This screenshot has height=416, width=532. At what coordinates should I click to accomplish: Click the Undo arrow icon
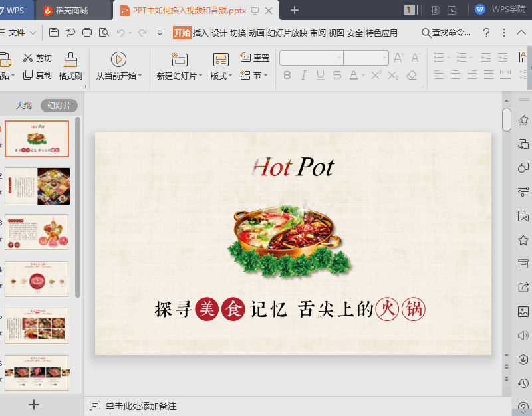pyautogui.click(x=120, y=33)
